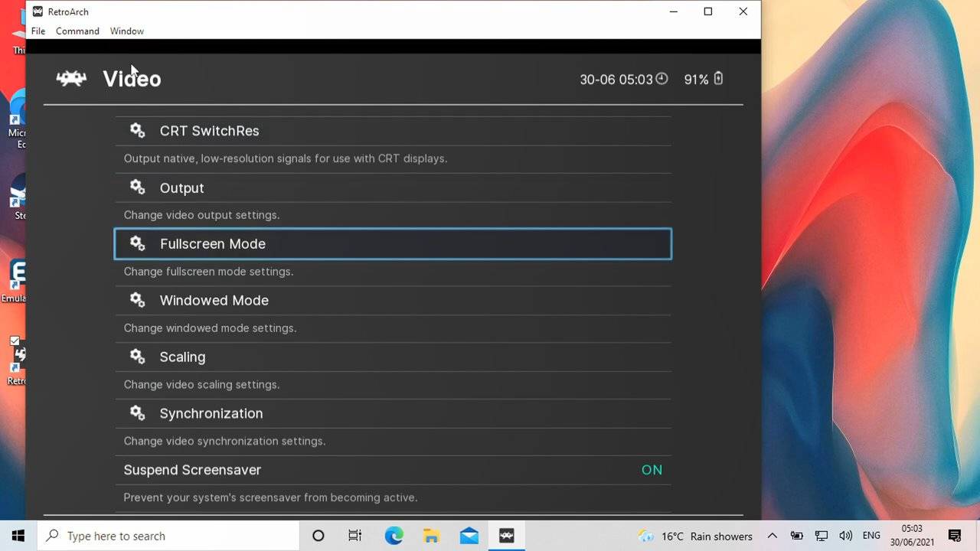Click the volume speaker icon in tray
The width and height of the screenshot is (980, 551).
tap(845, 536)
